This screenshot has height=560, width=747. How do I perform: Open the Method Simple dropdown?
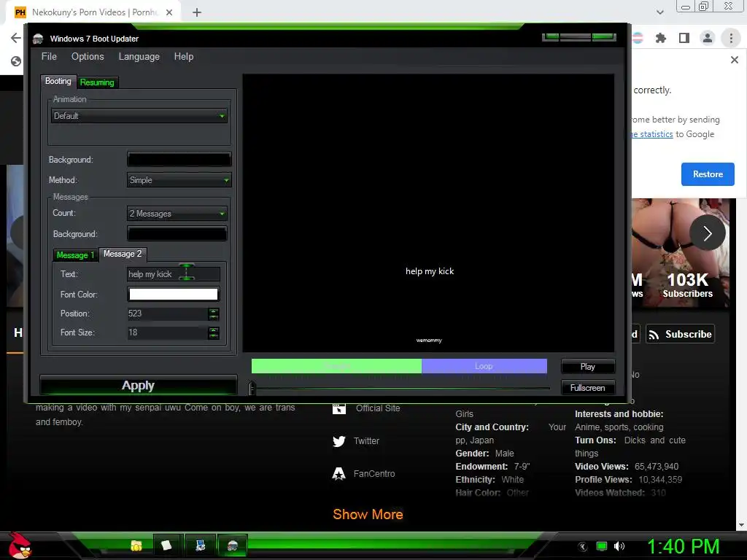(x=179, y=180)
